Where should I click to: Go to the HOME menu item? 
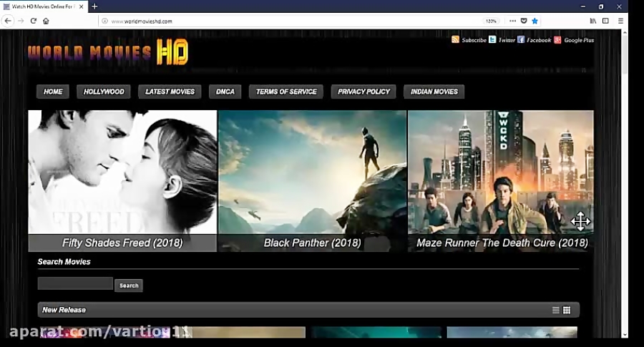pyautogui.click(x=53, y=92)
